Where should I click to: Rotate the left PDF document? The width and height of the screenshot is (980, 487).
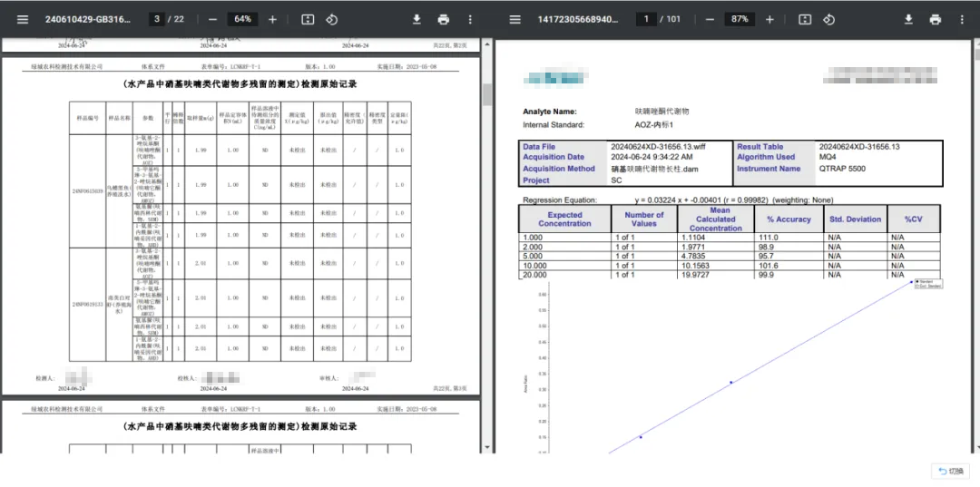[x=332, y=19]
